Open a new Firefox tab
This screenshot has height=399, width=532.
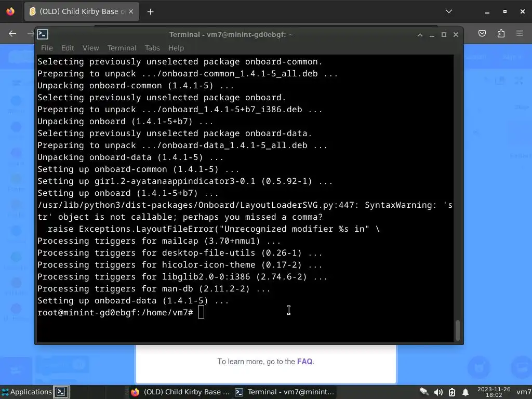point(150,12)
